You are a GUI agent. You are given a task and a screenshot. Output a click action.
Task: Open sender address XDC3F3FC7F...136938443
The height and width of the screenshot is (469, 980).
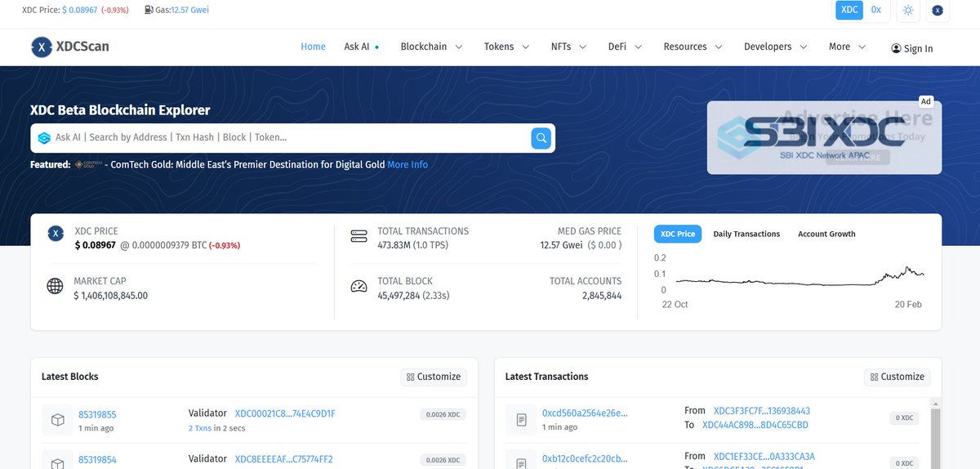tap(762, 410)
